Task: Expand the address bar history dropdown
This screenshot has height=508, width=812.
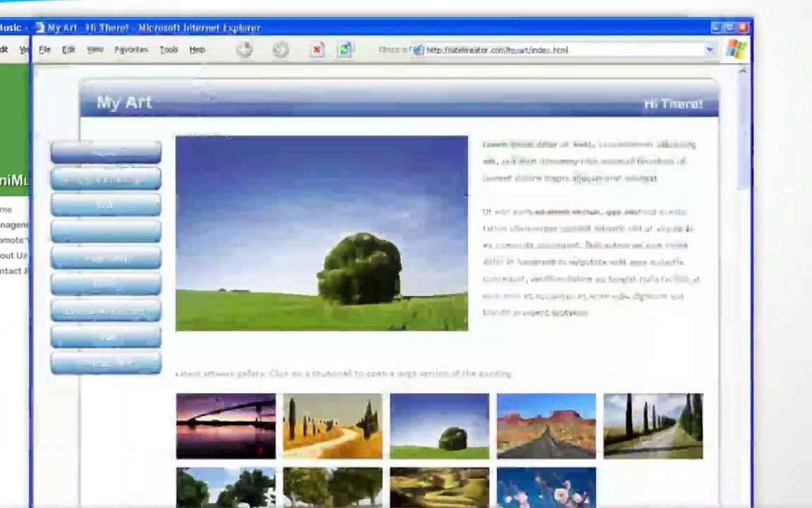Action: pyautogui.click(x=710, y=50)
